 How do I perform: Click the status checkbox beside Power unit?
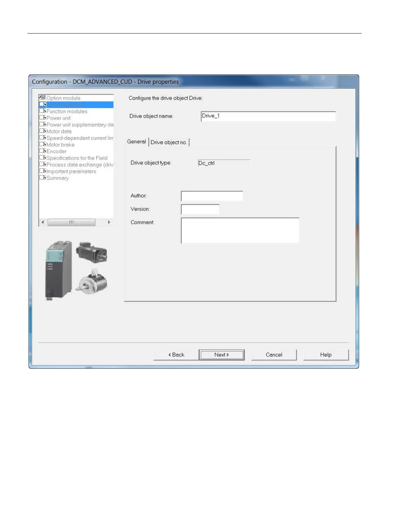(43, 118)
